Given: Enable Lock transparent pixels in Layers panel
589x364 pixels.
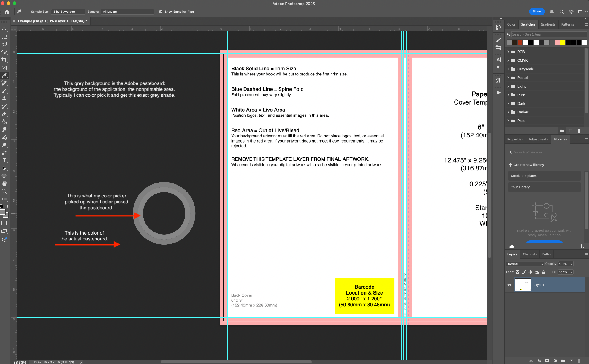Looking at the screenshot, I should pos(517,272).
